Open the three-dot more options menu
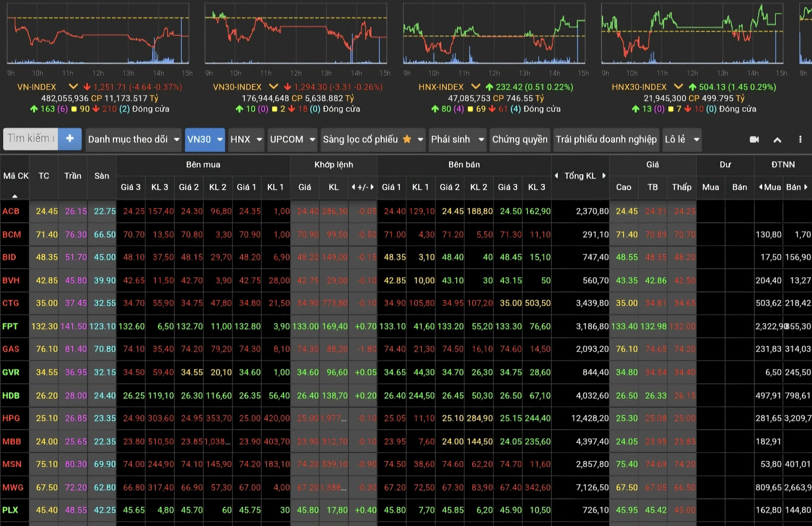Screen dimensions: 812x526 (x=800, y=139)
